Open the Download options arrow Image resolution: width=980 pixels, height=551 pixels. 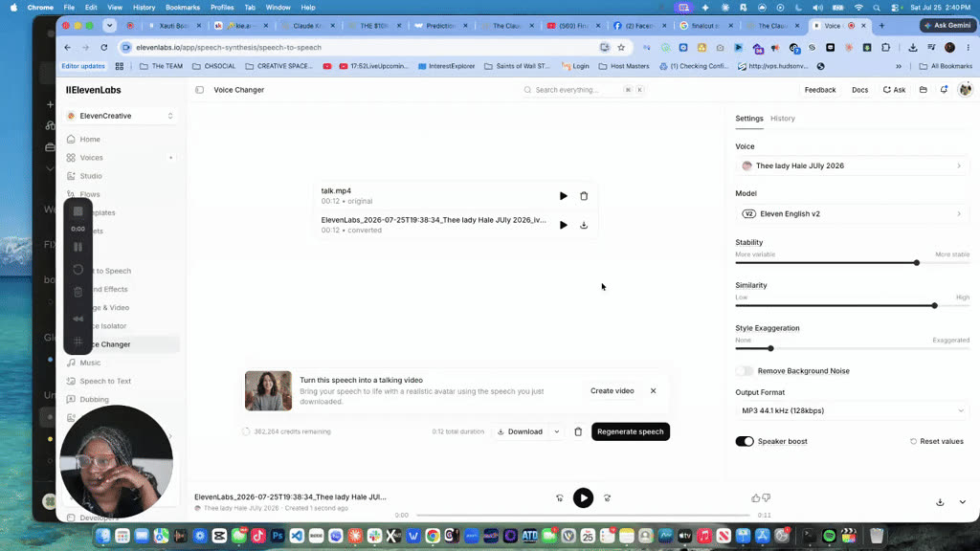(x=556, y=431)
